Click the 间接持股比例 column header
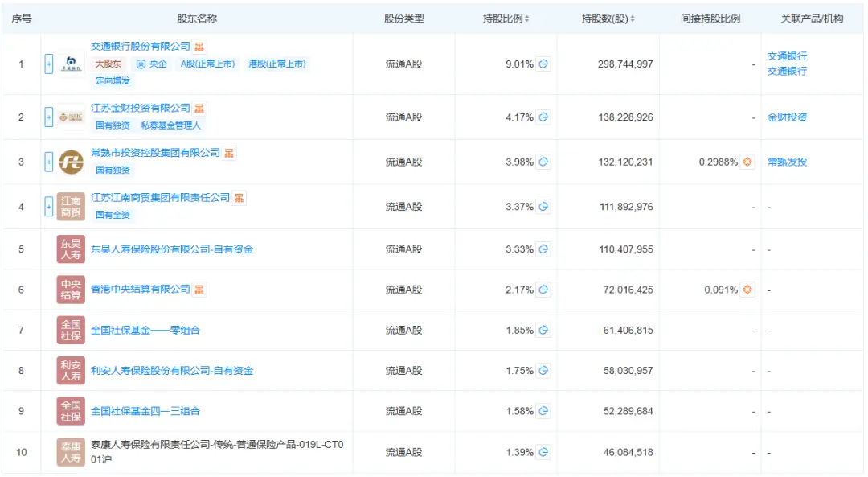 (x=710, y=19)
